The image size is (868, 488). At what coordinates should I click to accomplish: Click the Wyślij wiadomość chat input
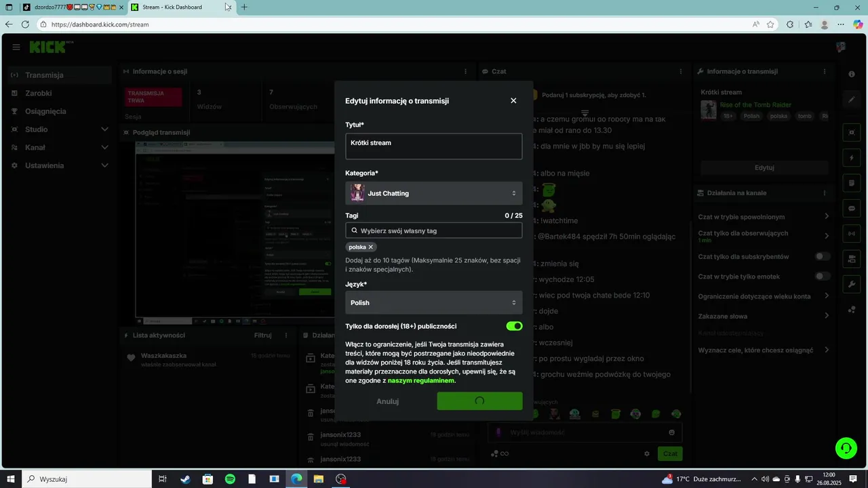pos(585,432)
